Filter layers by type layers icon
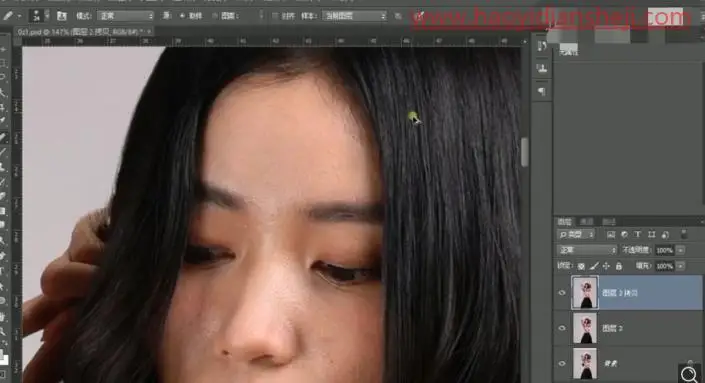 tap(638, 235)
